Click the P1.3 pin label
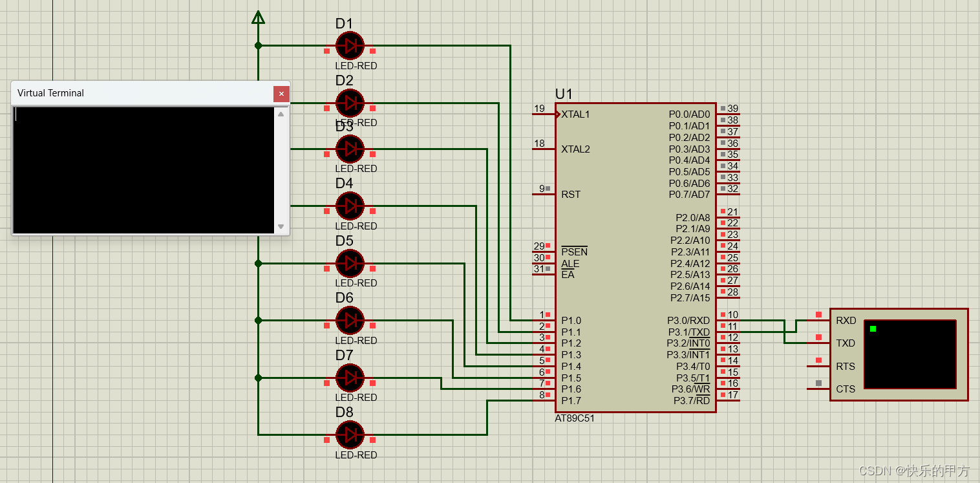This screenshot has width=980, height=483. pyautogui.click(x=571, y=355)
